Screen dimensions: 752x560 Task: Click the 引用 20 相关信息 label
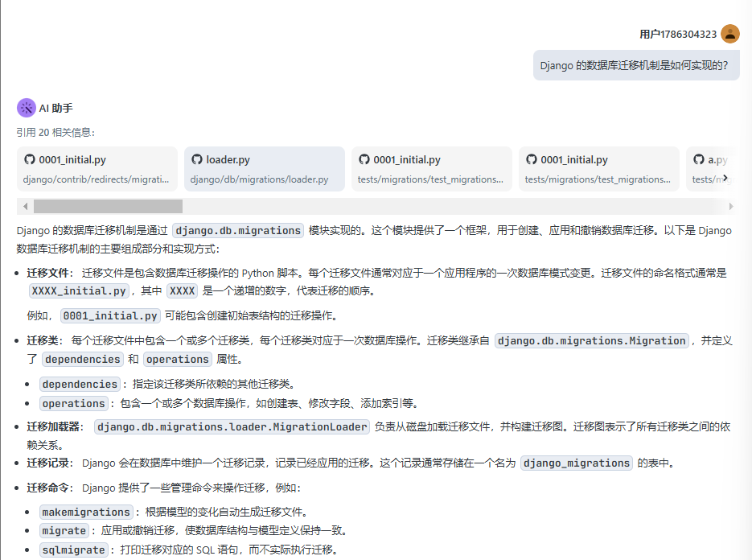(x=55, y=133)
